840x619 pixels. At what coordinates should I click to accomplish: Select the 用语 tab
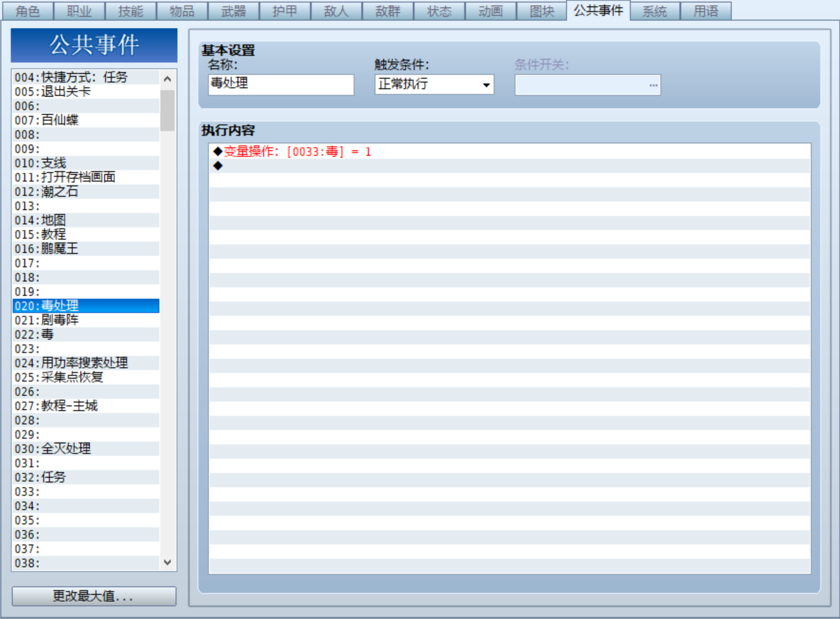(x=706, y=11)
